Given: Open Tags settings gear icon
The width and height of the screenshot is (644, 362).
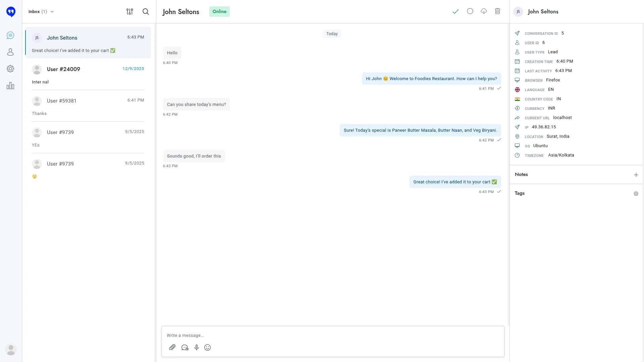Looking at the screenshot, I should [636, 193].
